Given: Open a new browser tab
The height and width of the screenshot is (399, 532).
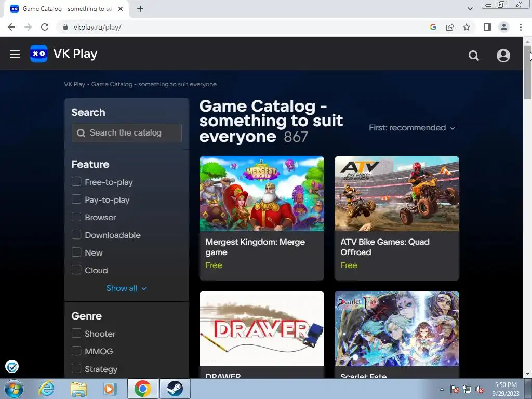Looking at the screenshot, I should [x=140, y=9].
